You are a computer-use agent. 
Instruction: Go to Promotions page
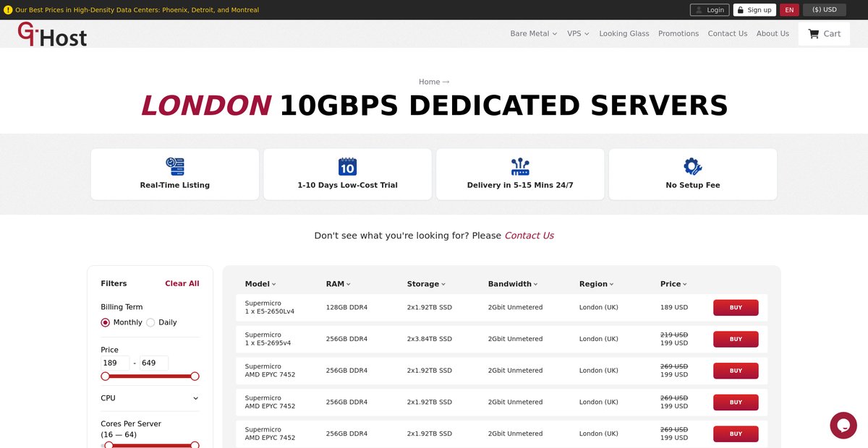pos(678,34)
